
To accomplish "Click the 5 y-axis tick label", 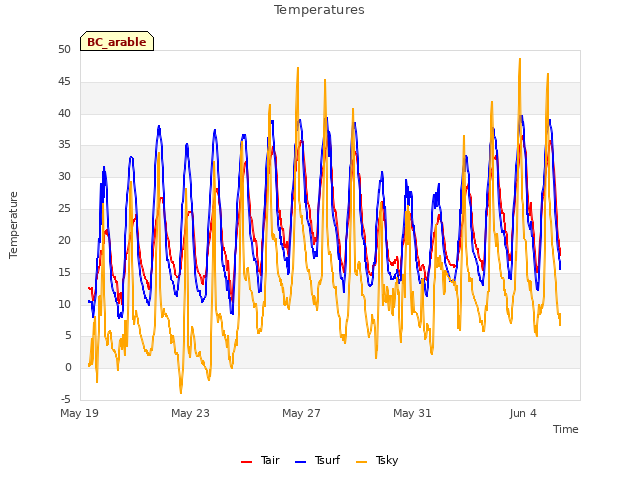I will coord(68,336).
